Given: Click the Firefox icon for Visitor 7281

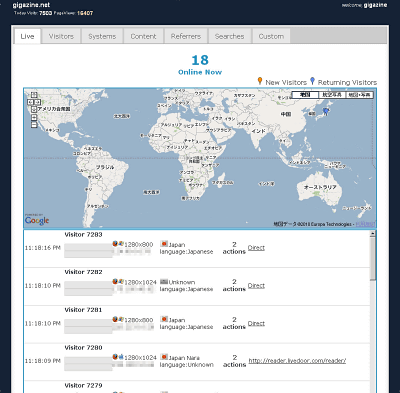Looking at the screenshot, I should (115, 319).
